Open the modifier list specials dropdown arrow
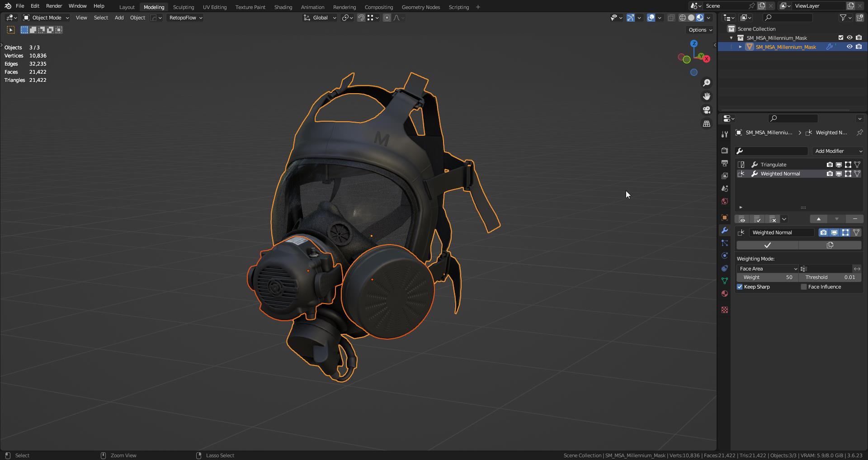The width and height of the screenshot is (868, 460). tap(784, 219)
